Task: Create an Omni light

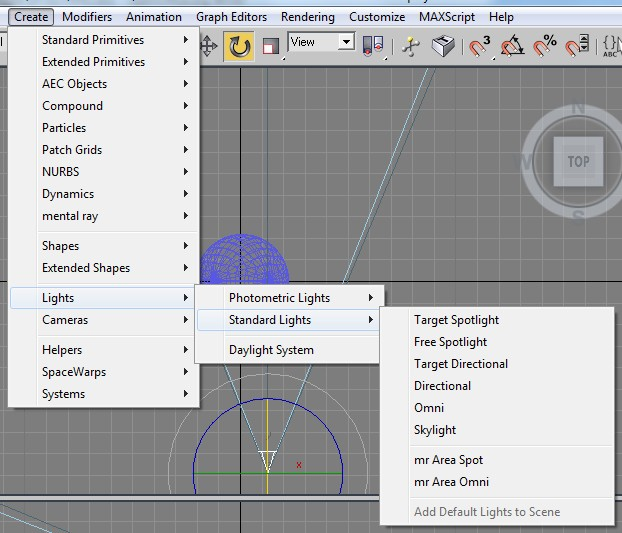Action: (497, 408)
